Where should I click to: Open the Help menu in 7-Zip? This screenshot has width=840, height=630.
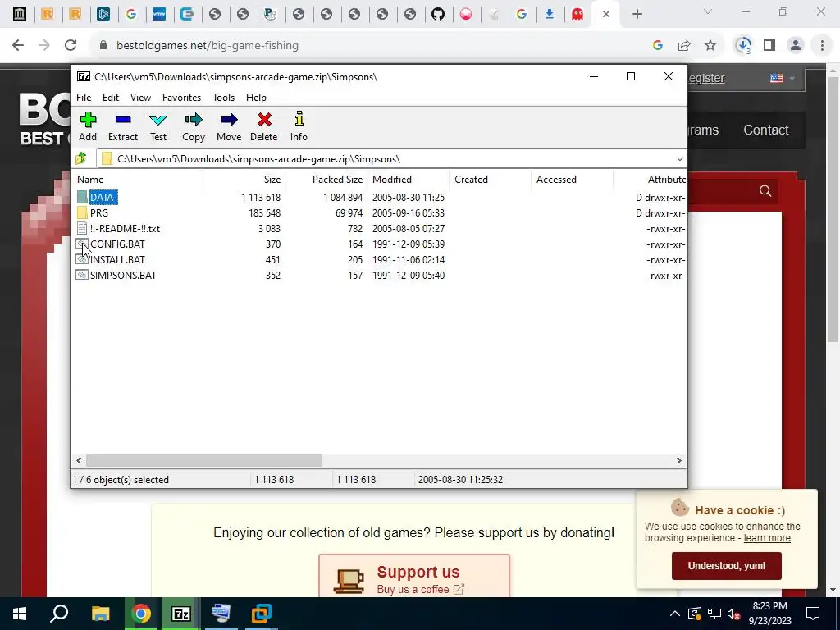[256, 98]
